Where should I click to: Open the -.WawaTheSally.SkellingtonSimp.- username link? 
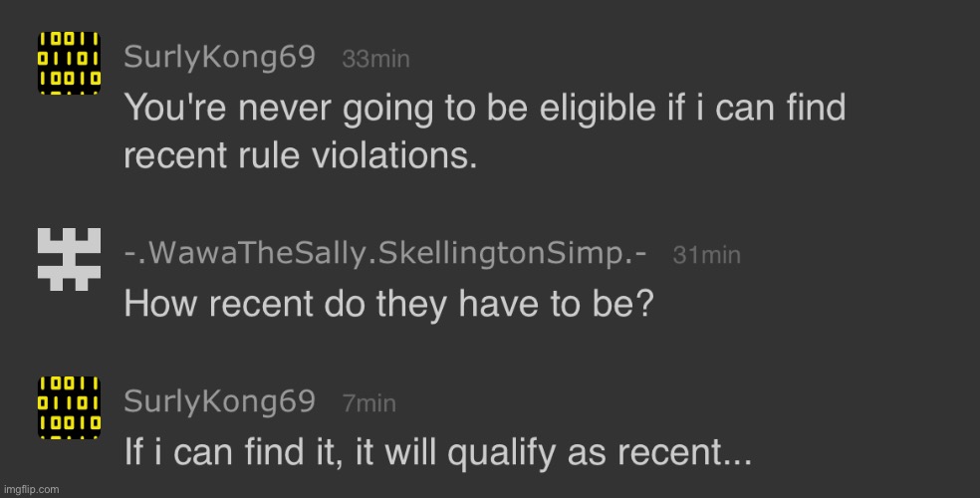coord(385,253)
